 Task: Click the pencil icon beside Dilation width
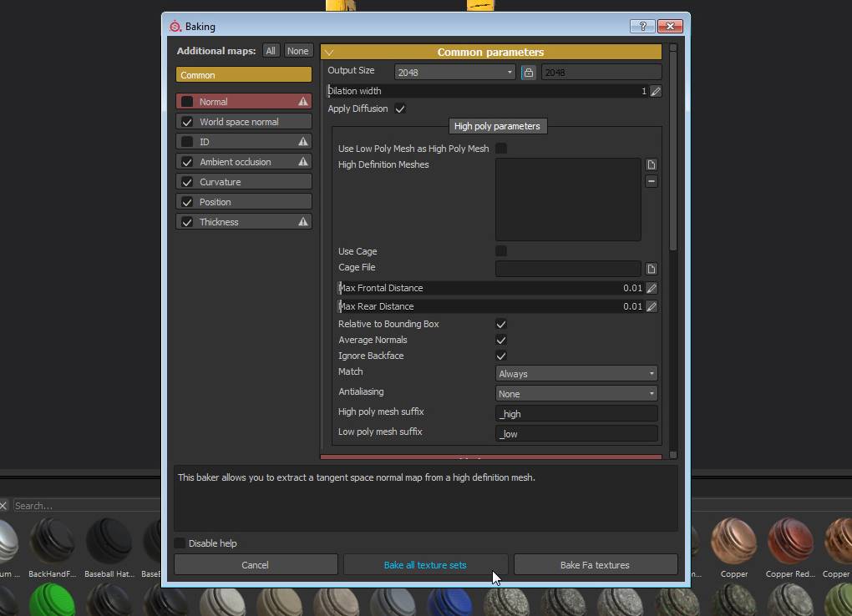point(656,91)
